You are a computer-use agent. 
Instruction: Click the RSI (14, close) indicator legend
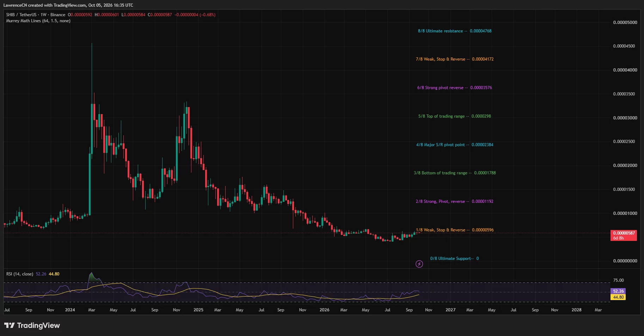pyautogui.click(x=20, y=274)
